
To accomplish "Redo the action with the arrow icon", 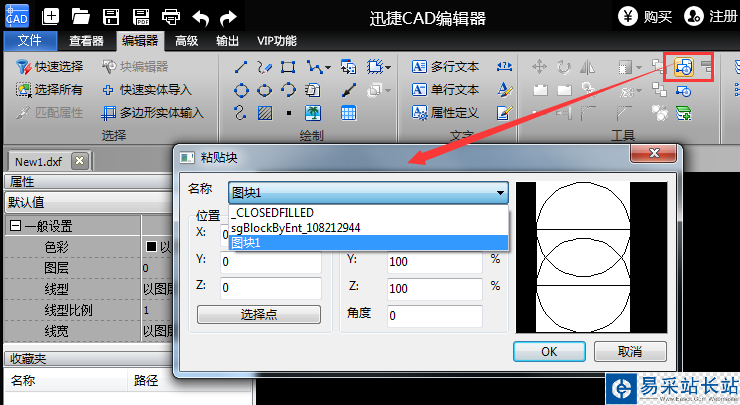I will coord(229,18).
